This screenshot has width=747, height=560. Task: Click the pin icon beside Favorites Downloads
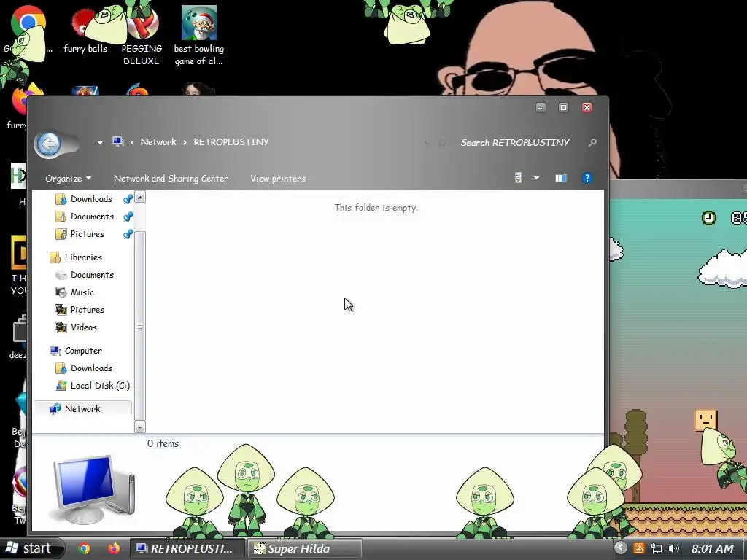pos(128,199)
